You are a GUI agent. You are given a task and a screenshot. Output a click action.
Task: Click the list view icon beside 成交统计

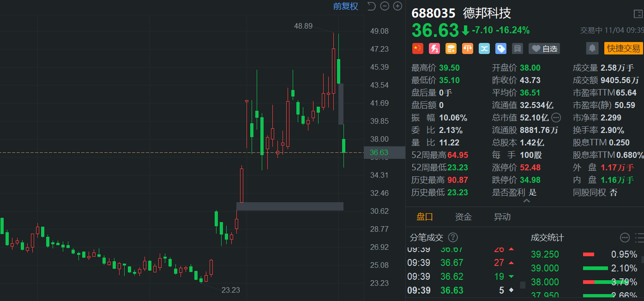click(x=639, y=238)
